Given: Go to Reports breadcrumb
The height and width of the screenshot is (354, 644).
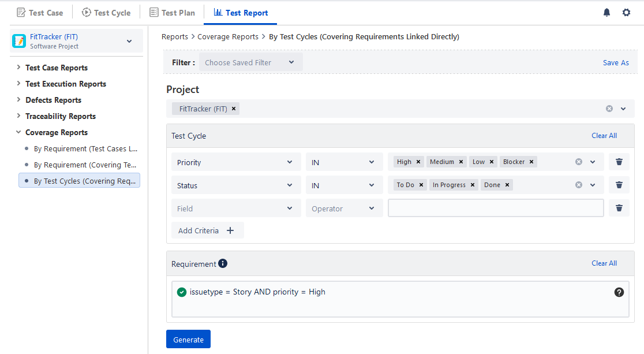Looking at the screenshot, I should 174,36.
